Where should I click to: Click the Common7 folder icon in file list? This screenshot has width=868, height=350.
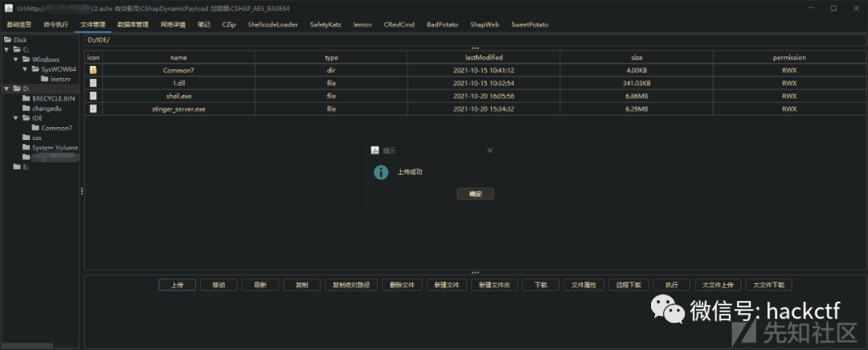pyautogui.click(x=93, y=70)
